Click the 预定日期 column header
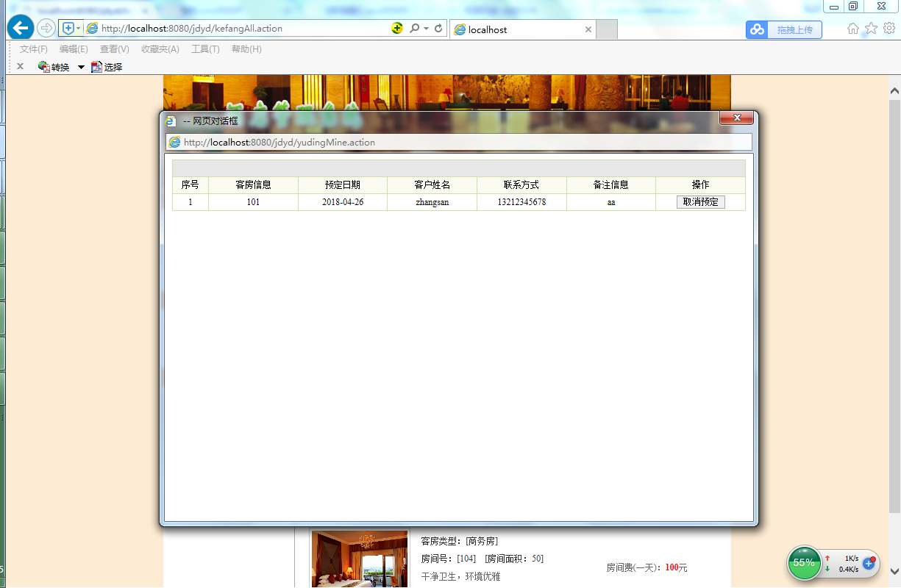Screen dimensions: 901x588 (x=343, y=185)
